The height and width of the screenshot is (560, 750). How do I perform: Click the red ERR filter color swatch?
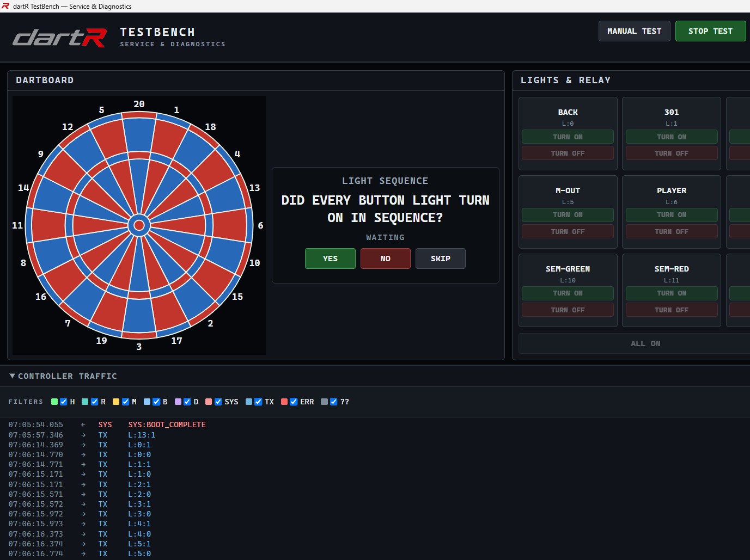pos(284,402)
